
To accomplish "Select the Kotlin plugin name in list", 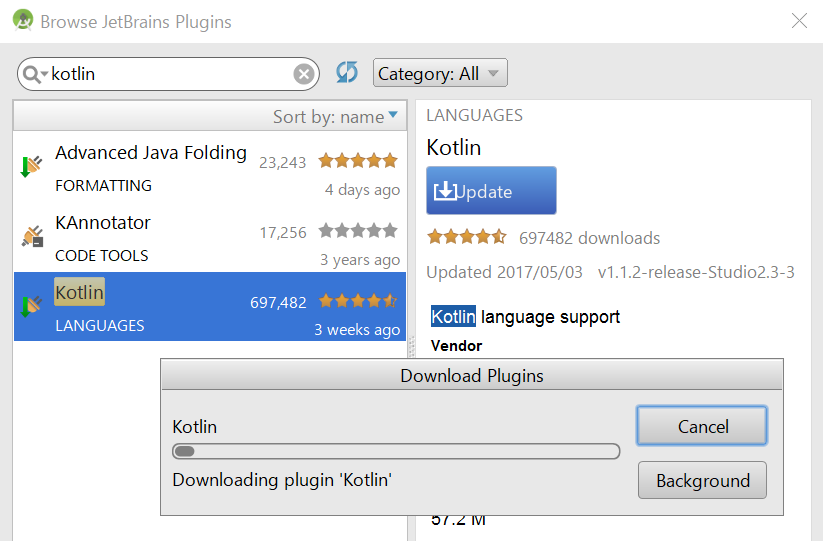I will point(80,292).
